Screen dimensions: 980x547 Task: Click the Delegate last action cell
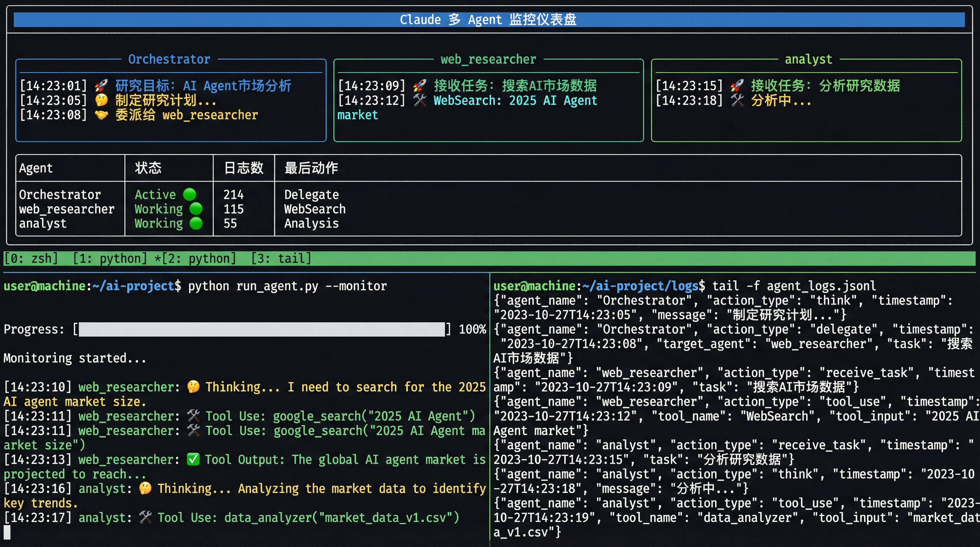[x=311, y=194]
